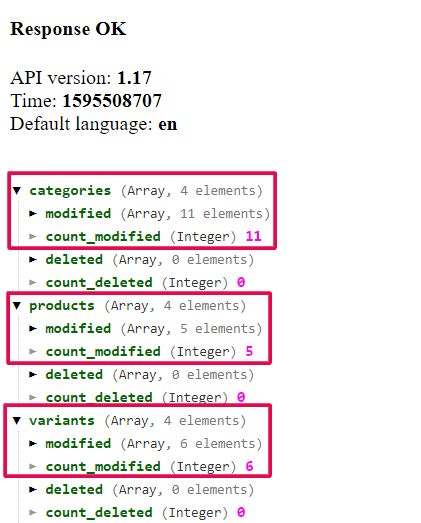
Task: Select the products key label
Action: (62, 306)
